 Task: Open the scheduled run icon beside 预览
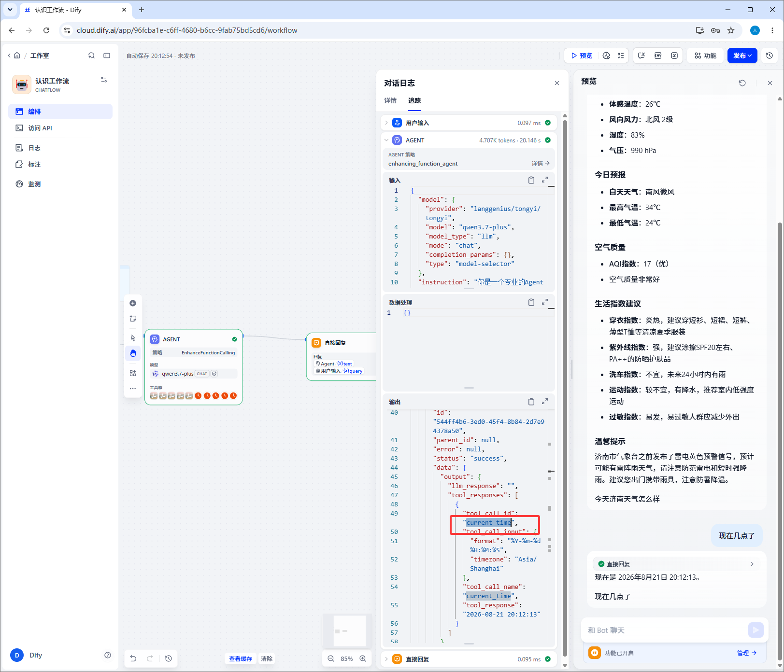coord(607,56)
